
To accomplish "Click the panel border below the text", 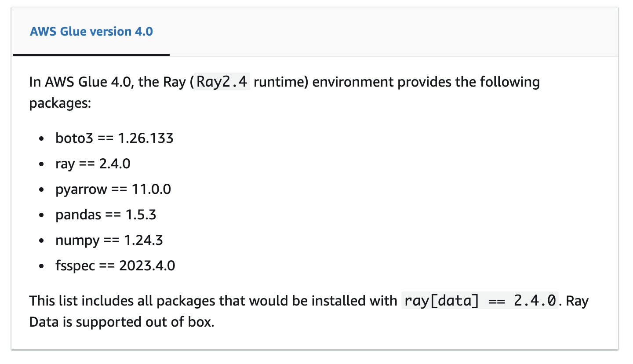I will (316, 350).
